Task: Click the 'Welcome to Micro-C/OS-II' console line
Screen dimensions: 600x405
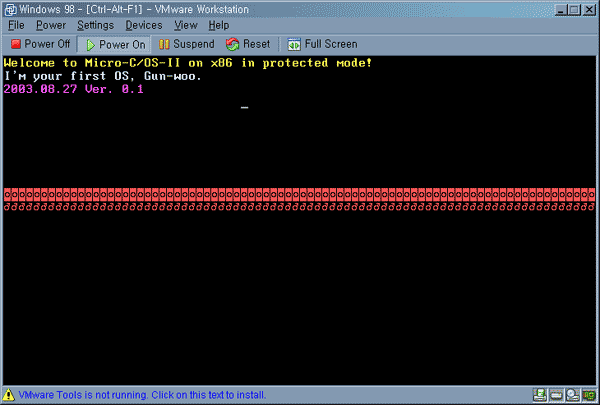Action: click(188, 63)
